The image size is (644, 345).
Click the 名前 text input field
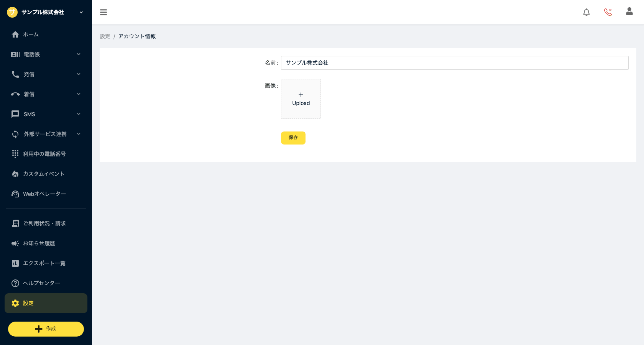455,63
